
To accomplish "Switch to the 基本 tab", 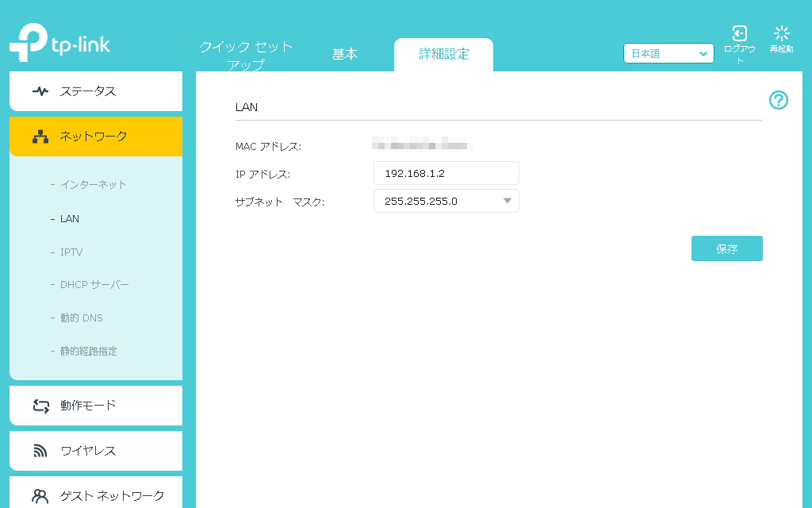I will [x=345, y=54].
